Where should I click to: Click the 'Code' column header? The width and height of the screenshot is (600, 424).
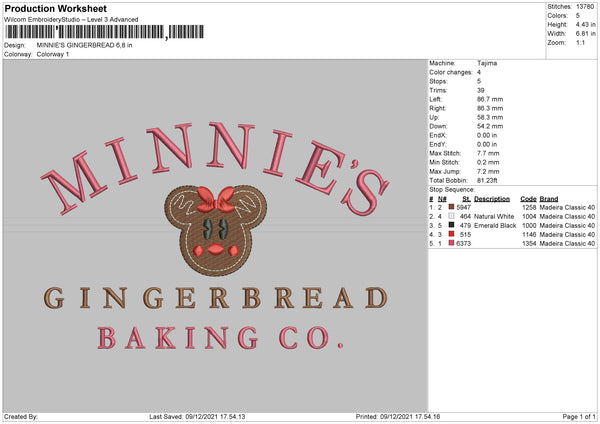point(528,199)
